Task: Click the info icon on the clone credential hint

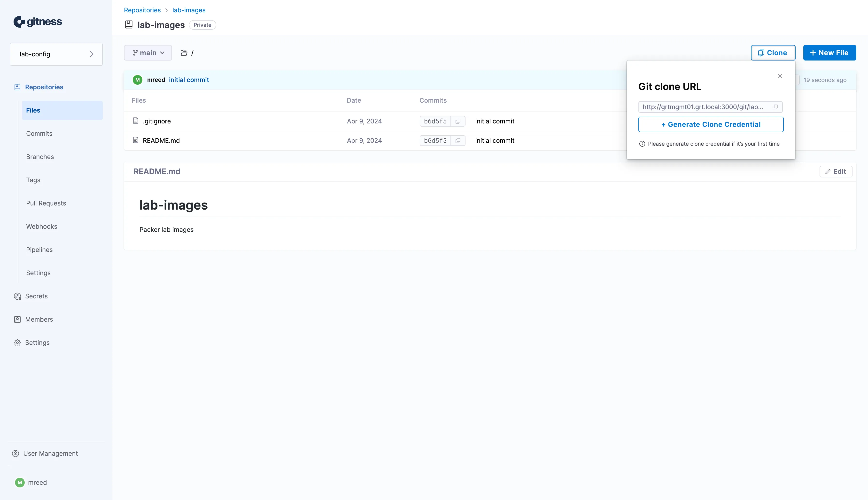Action: tap(642, 144)
